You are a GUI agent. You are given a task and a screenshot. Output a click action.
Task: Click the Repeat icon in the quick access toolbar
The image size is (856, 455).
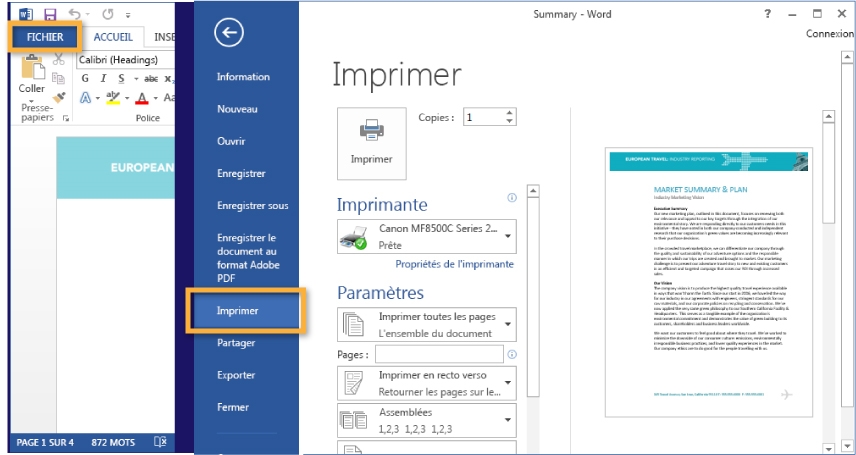click(x=107, y=14)
